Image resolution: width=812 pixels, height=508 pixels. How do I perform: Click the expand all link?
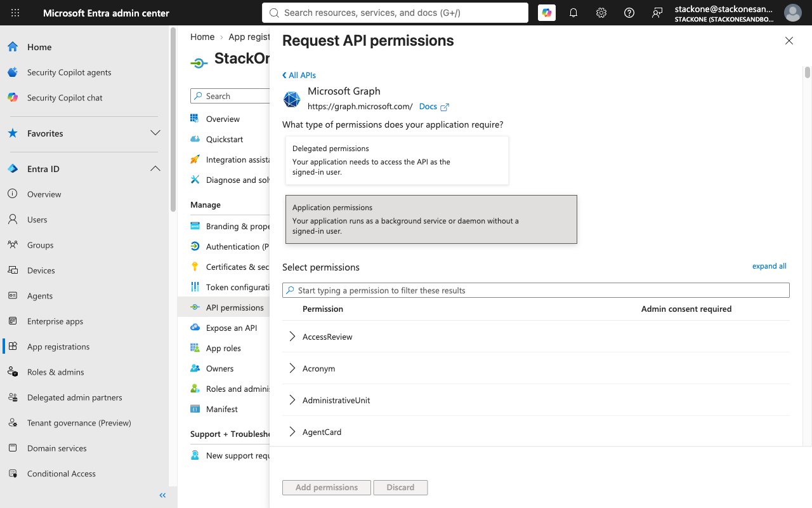click(x=769, y=266)
